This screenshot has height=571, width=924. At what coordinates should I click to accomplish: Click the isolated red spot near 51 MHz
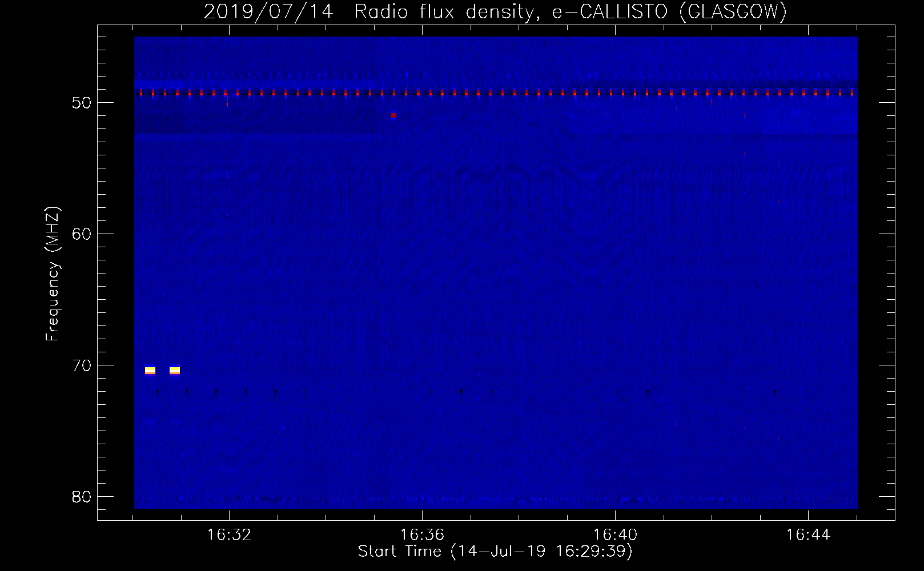tap(393, 115)
